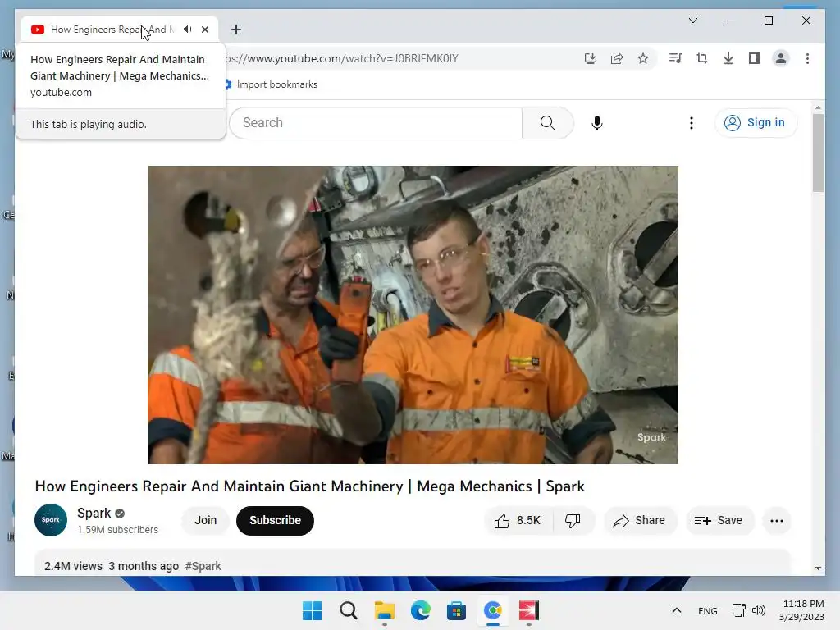840x630 pixels.
Task: Share this page via address bar icon
Action: (x=617, y=58)
